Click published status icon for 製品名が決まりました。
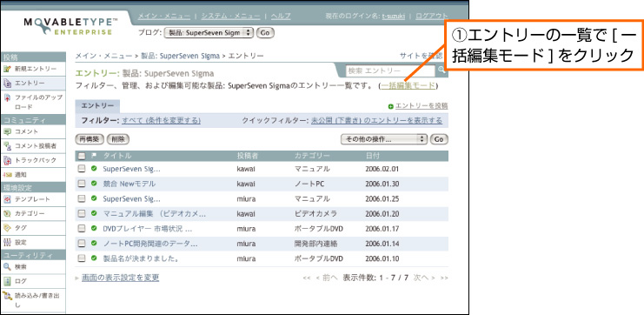The height and width of the screenshot is (315, 644). (94, 258)
